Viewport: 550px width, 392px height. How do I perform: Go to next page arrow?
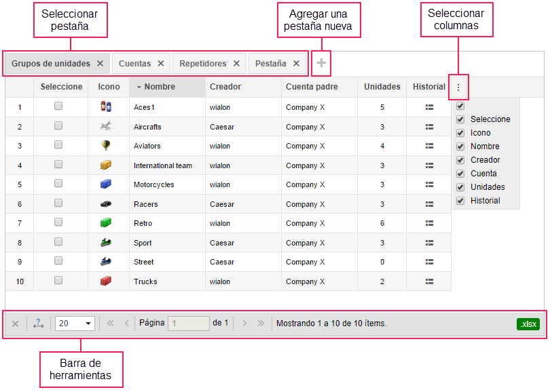244,324
